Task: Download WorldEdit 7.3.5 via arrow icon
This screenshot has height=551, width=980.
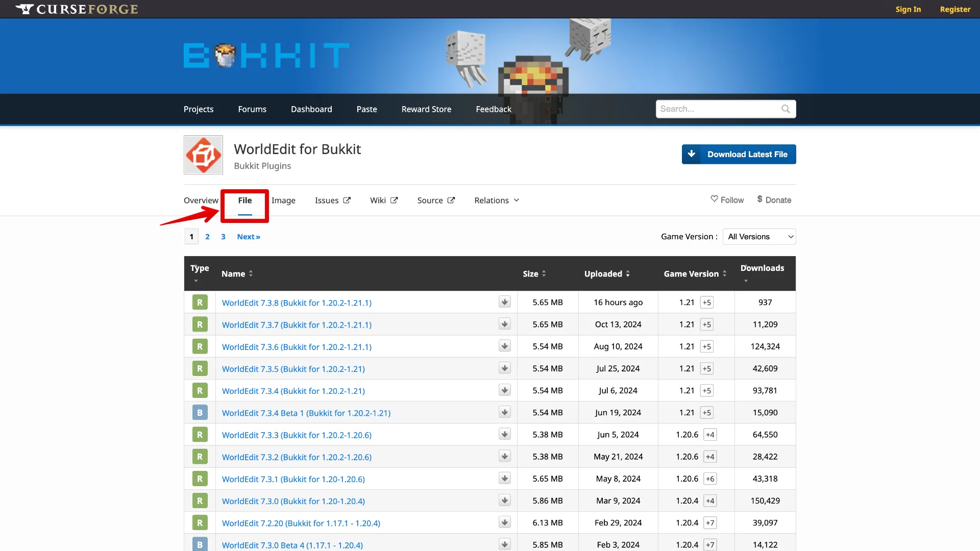Action: [504, 368]
